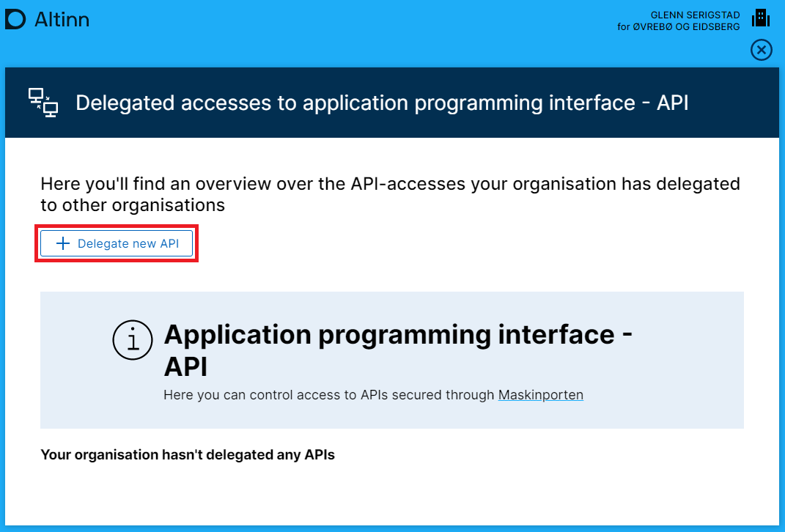Click the overview introduction paragraph
785x532 pixels.
390,194
